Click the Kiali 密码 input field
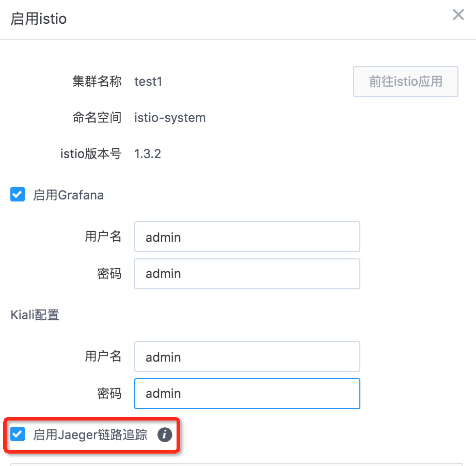Image resolution: width=476 pixels, height=466 pixels. [x=247, y=393]
